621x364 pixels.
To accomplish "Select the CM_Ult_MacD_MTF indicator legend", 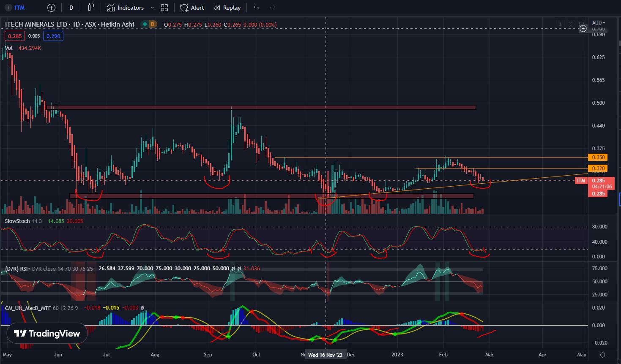I will click(28, 308).
